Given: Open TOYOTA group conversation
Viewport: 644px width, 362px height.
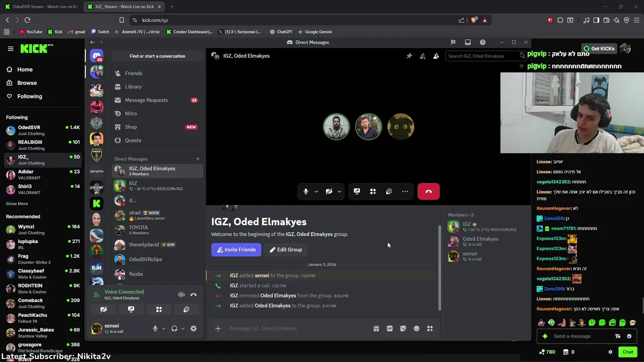Looking at the screenshot, I should (x=157, y=230).
